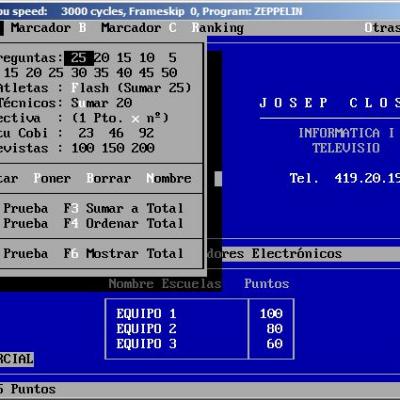400x400 pixels.
Task: Select 10 in Preguntas row
Action: pyautogui.click(x=147, y=58)
